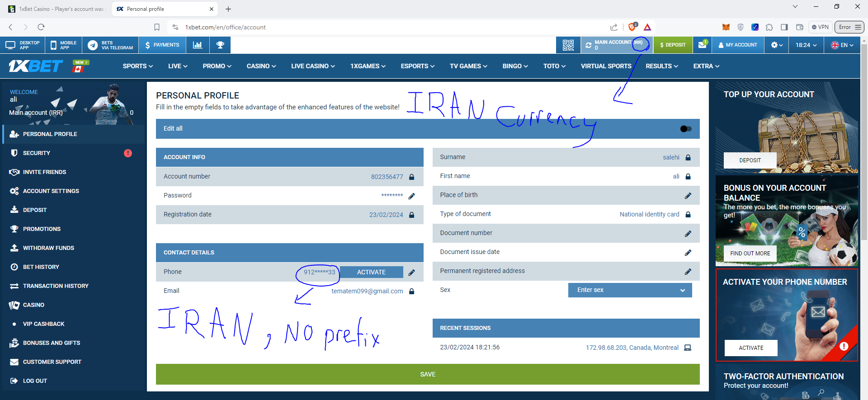
Task: Open Mobile App link
Action: click(x=63, y=45)
